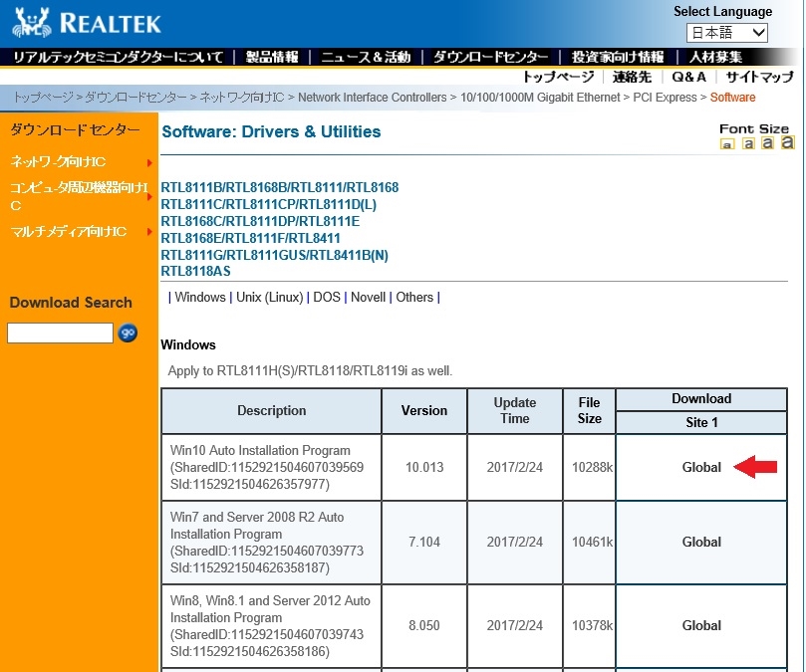Open リアルテックセミコンダクターについて menu
The width and height of the screenshot is (806, 672).
118,57
